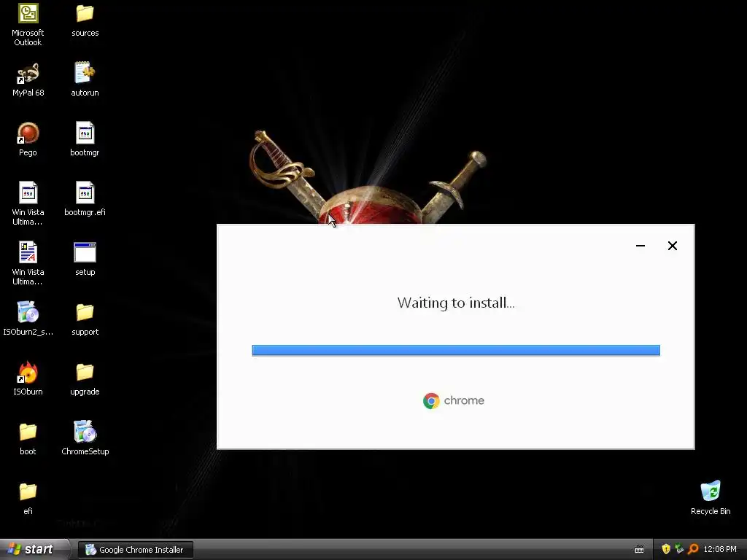Select the efi folder icon
The width and height of the screenshot is (747, 560).
click(28, 491)
